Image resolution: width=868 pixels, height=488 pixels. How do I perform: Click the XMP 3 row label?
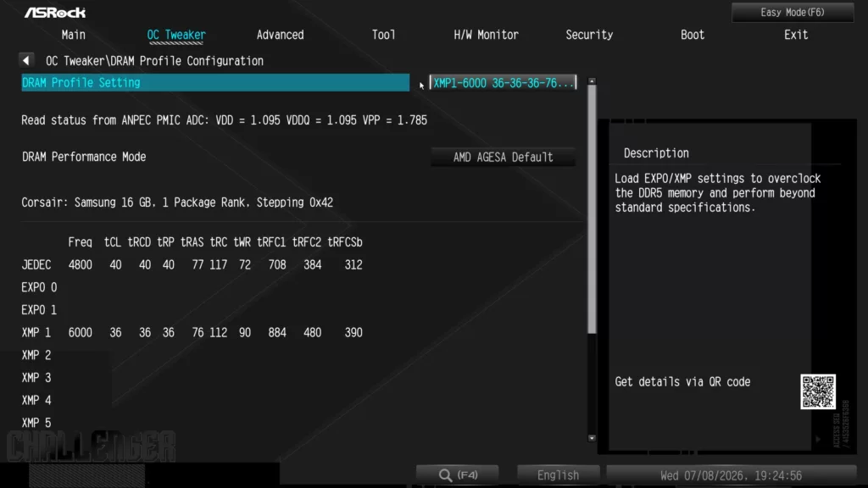click(36, 378)
